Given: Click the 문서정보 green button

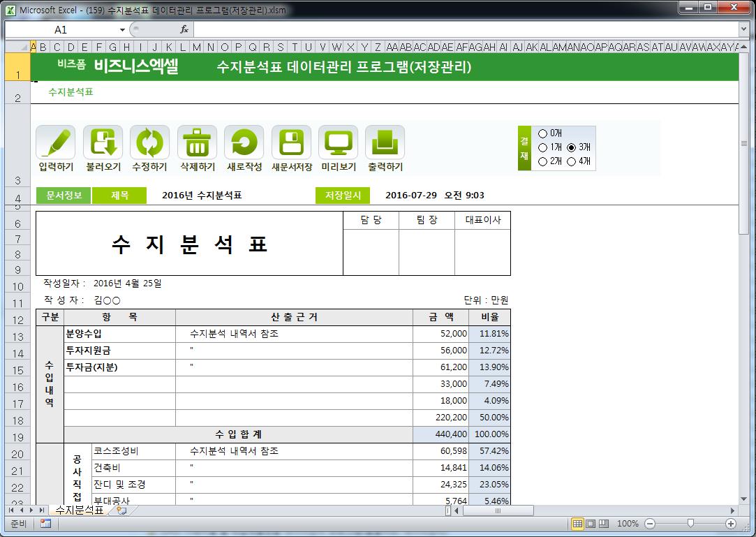Looking at the screenshot, I should pyautogui.click(x=63, y=196).
